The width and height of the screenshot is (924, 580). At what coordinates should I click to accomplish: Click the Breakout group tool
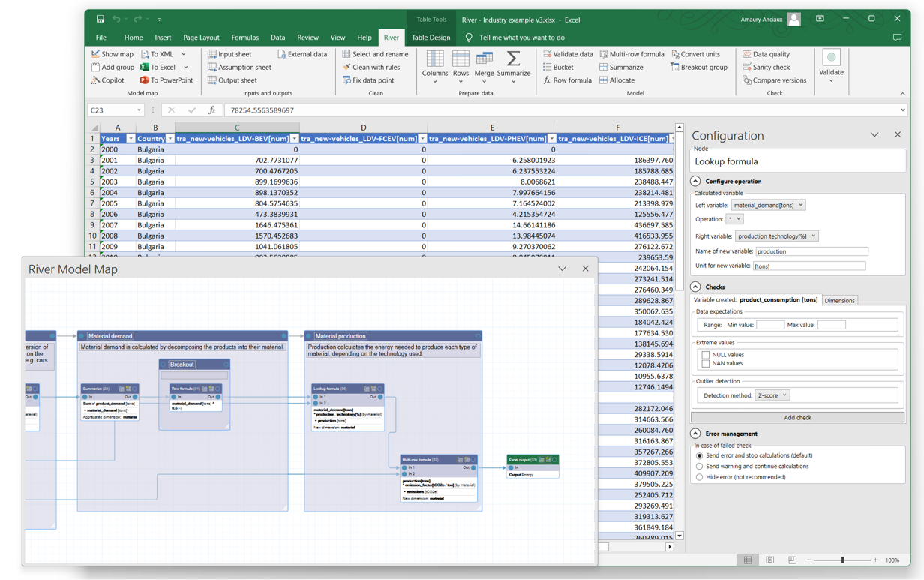coord(697,67)
